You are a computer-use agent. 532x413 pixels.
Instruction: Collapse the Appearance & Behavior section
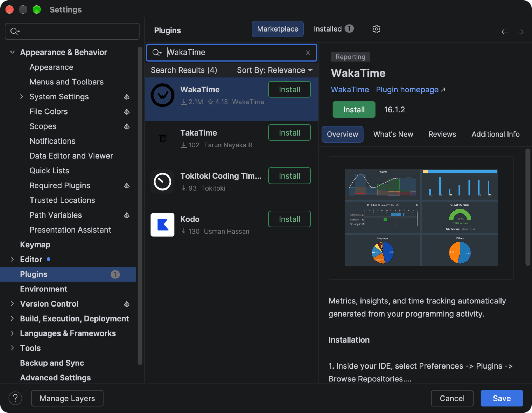coord(12,52)
